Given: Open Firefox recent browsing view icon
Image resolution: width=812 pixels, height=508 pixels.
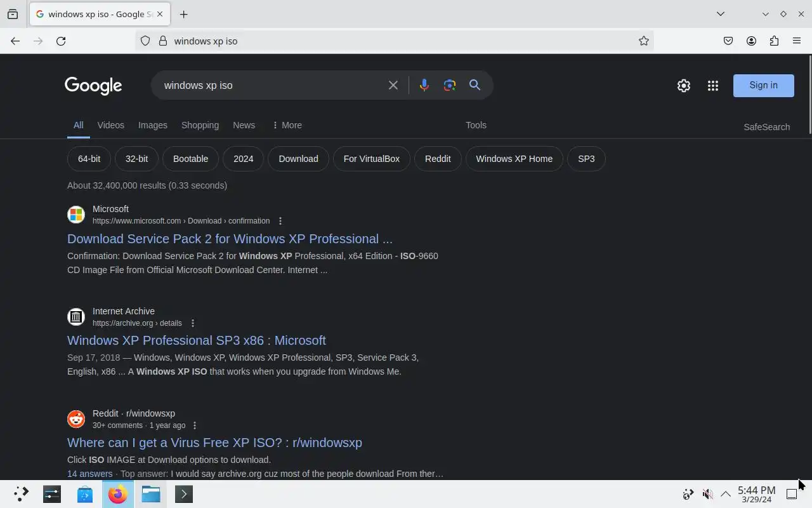Looking at the screenshot, I should coord(13,14).
